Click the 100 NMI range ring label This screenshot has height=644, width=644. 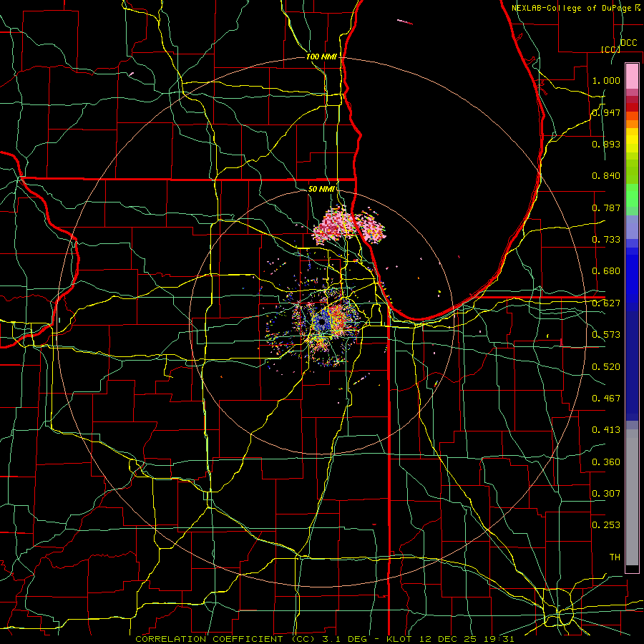coord(321,57)
